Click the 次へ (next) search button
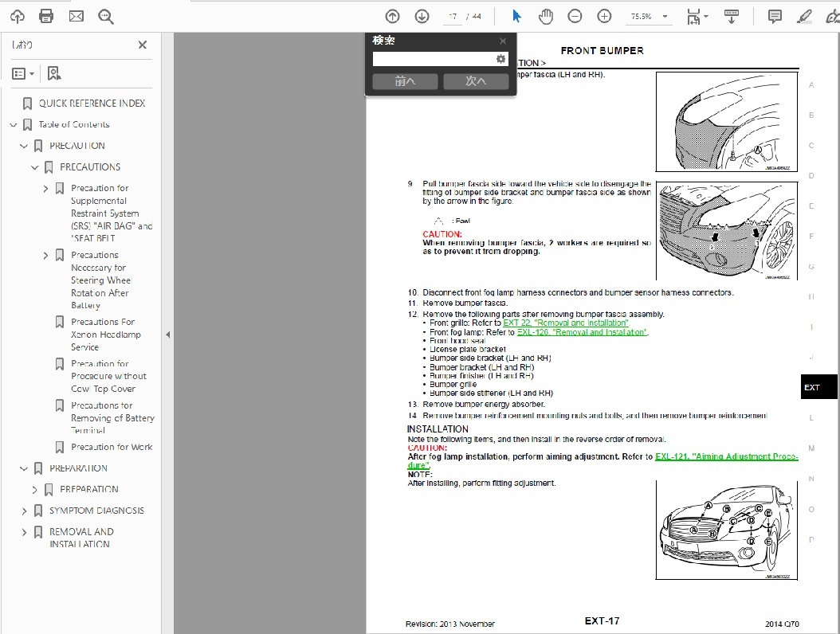 pos(476,81)
